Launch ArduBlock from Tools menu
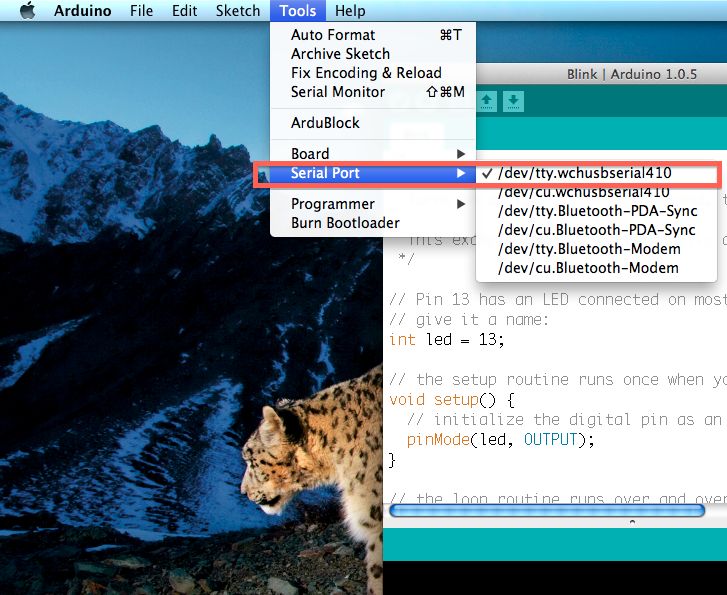The width and height of the screenshot is (727, 595). 373,123
